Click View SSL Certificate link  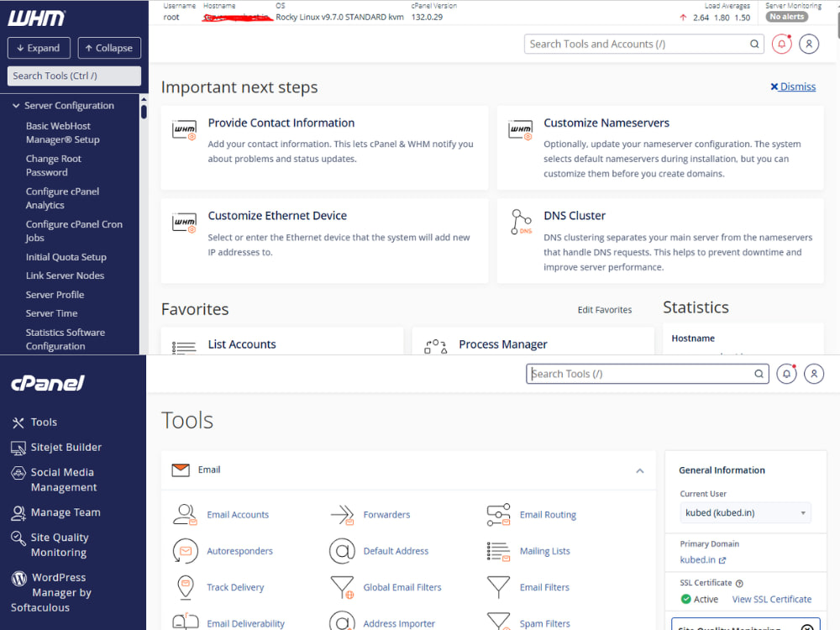click(x=771, y=600)
